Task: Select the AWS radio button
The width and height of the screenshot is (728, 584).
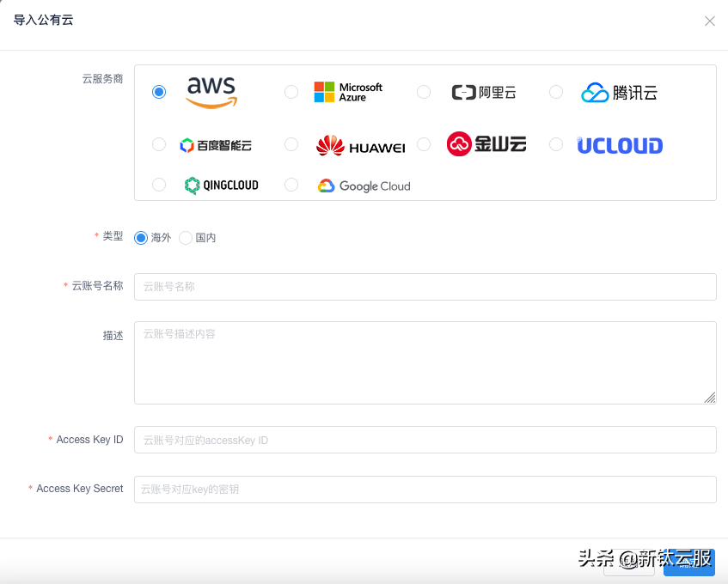Action: [159, 92]
